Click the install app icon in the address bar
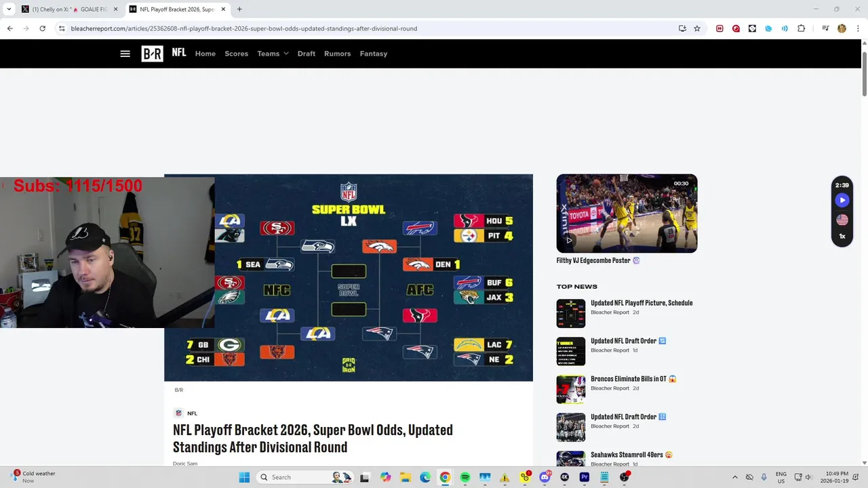The image size is (868, 488). (x=682, y=28)
